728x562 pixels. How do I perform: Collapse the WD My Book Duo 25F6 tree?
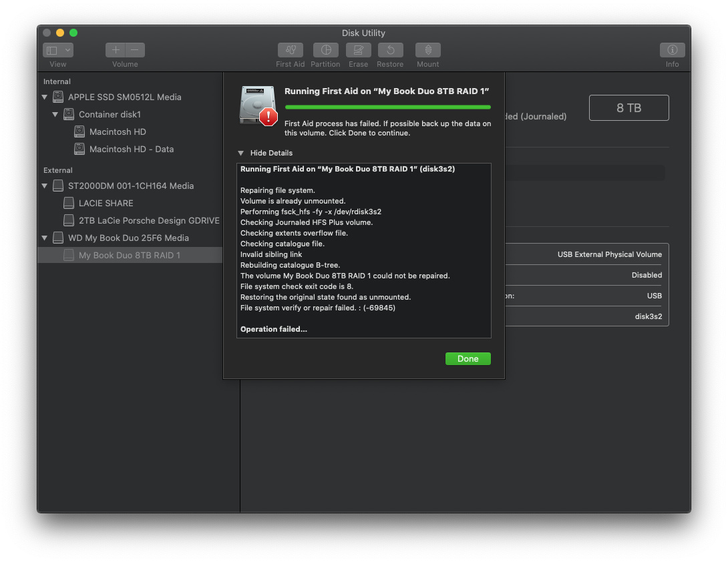tap(45, 238)
